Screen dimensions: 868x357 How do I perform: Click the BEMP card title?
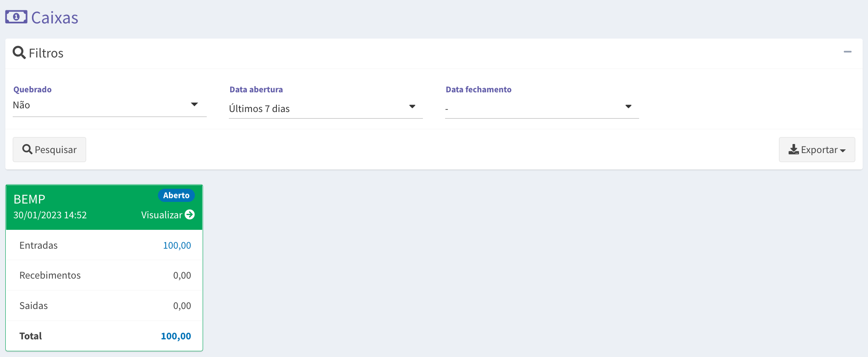(30, 199)
